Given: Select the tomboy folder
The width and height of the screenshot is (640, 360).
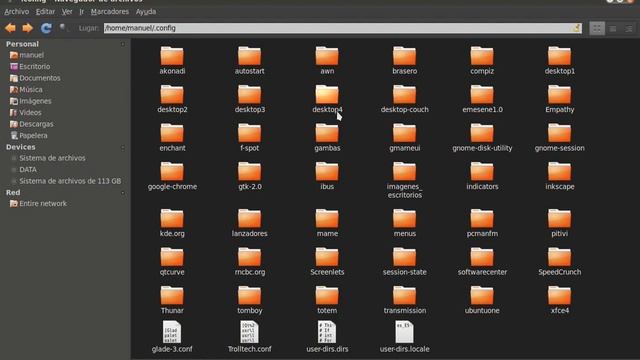Looking at the screenshot, I should [x=249, y=300].
